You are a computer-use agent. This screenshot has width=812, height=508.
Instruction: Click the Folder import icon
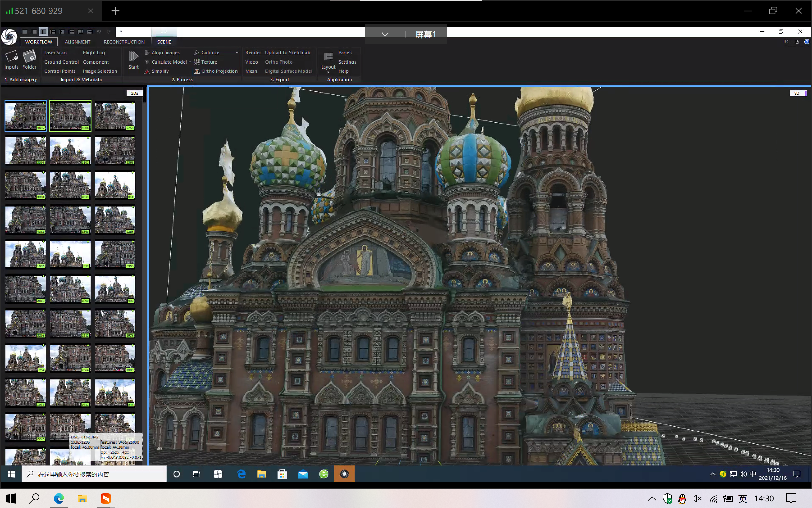[29, 57]
